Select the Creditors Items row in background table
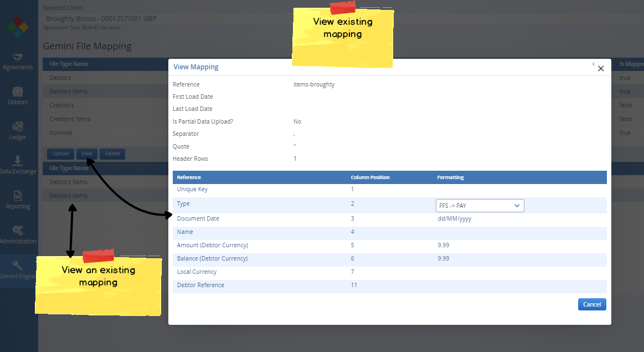The image size is (644, 352). pyautogui.click(x=105, y=119)
